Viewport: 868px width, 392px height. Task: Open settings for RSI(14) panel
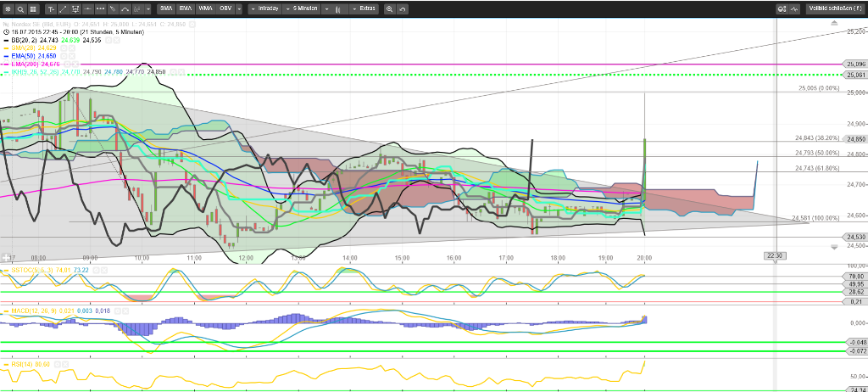58,364
